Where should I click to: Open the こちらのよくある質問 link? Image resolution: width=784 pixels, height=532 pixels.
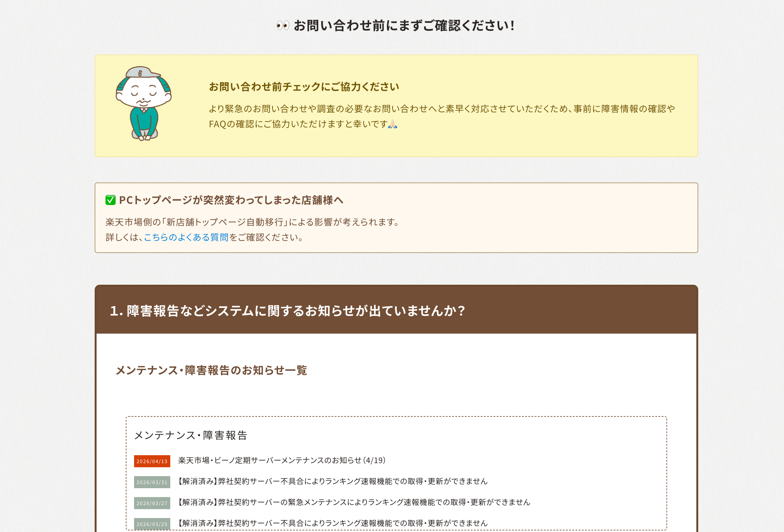pos(186,237)
